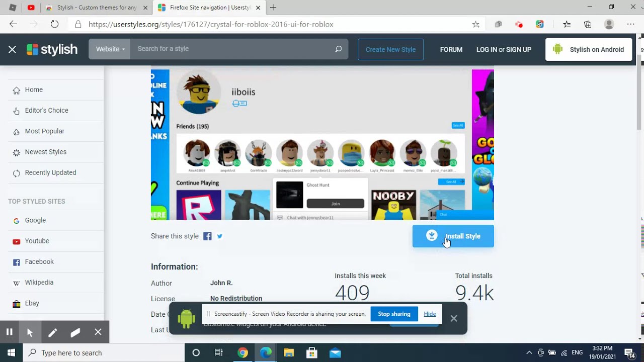Hide the Screencastify sharing notice
This screenshot has height=362, width=644.
pos(430,314)
